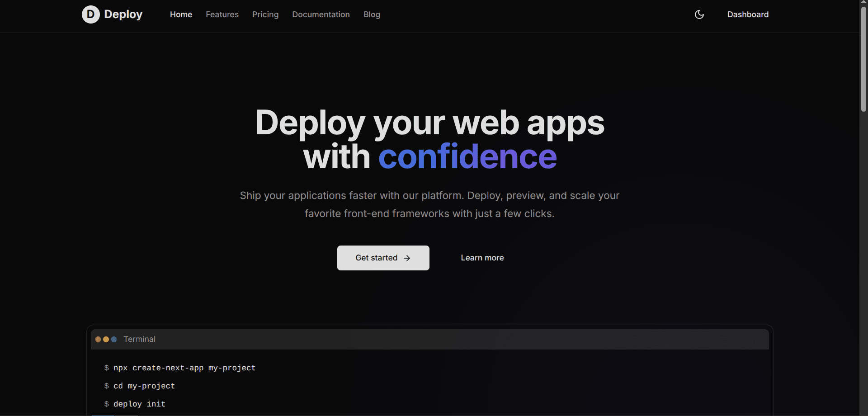Viewport: 868px width, 416px height.
Task: Click the circular "D" Deploy logo icon
Action: tap(90, 14)
